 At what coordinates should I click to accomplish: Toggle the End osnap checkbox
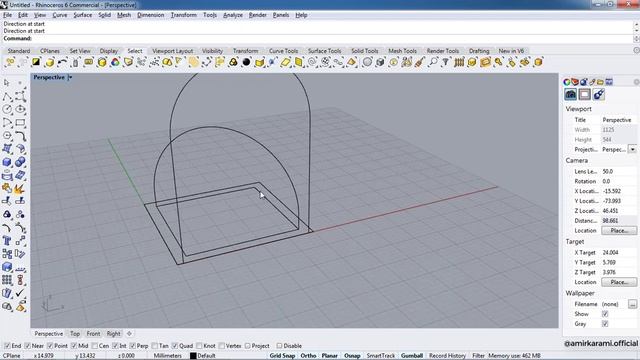click(x=7, y=346)
